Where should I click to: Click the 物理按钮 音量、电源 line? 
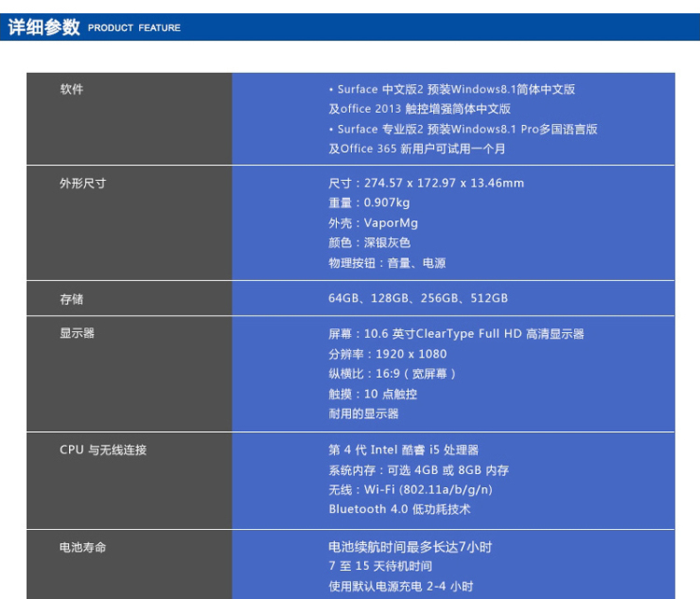(x=387, y=263)
